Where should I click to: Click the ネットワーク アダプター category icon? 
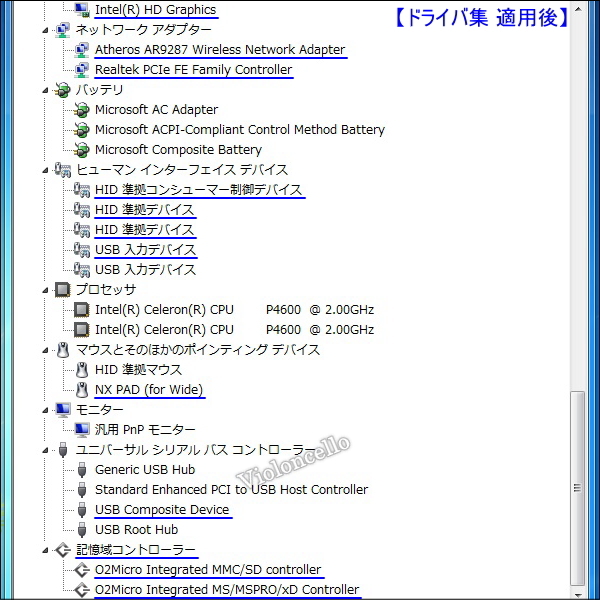pyautogui.click(x=62, y=30)
